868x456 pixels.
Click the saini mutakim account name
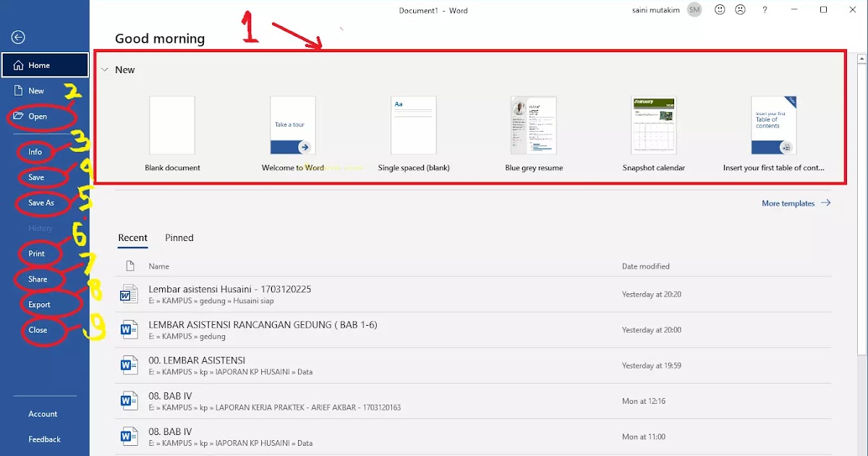click(656, 10)
